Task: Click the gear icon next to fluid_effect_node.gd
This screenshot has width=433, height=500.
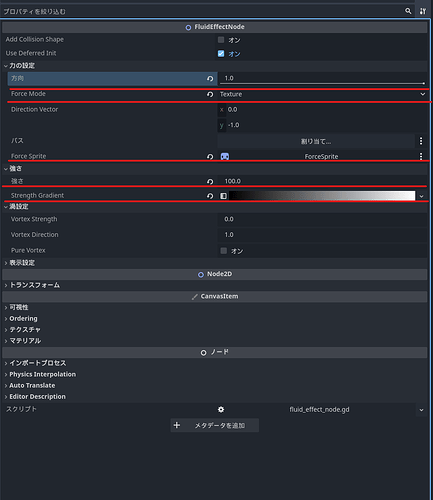Action: [221, 409]
